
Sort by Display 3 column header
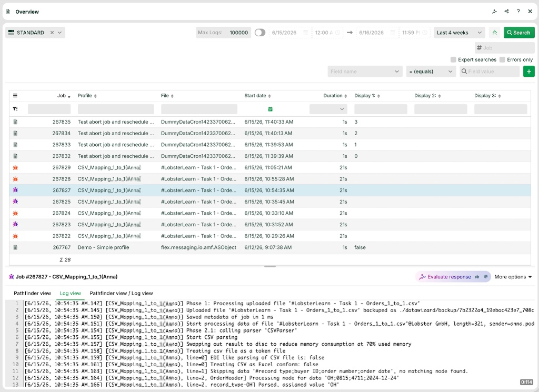487,96
